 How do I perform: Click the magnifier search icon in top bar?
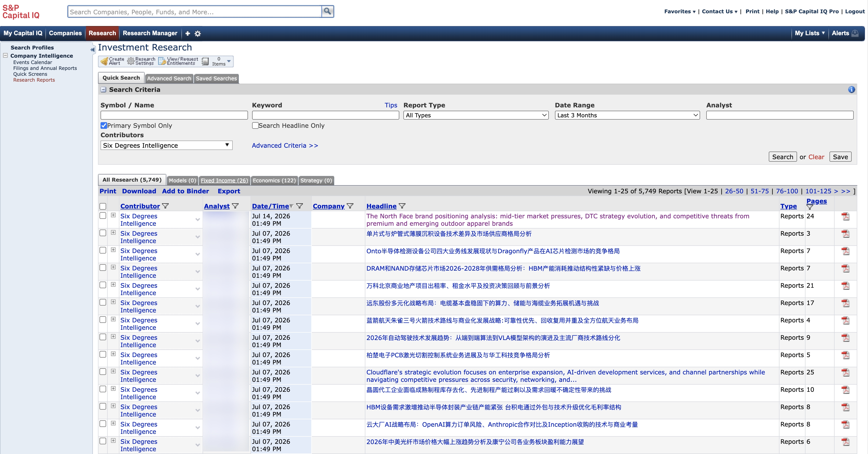pyautogui.click(x=327, y=11)
